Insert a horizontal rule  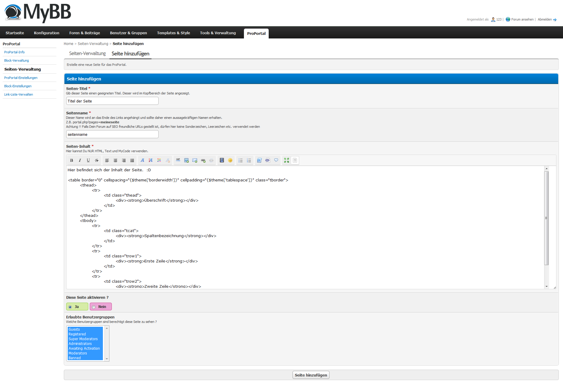tap(178, 160)
